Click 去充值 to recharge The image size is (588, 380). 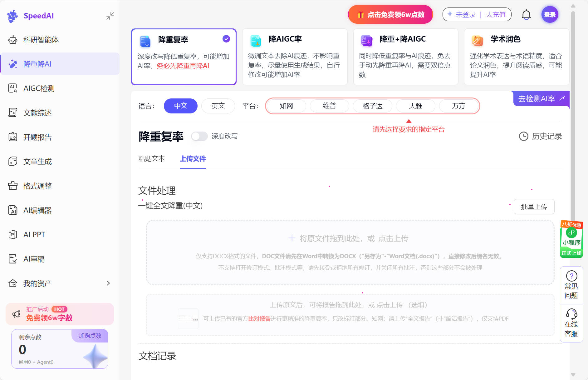496,15
